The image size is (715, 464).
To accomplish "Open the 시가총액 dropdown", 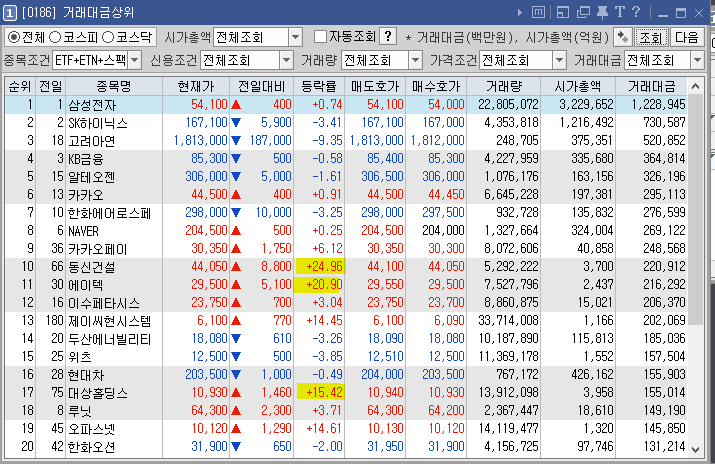I will (295, 37).
